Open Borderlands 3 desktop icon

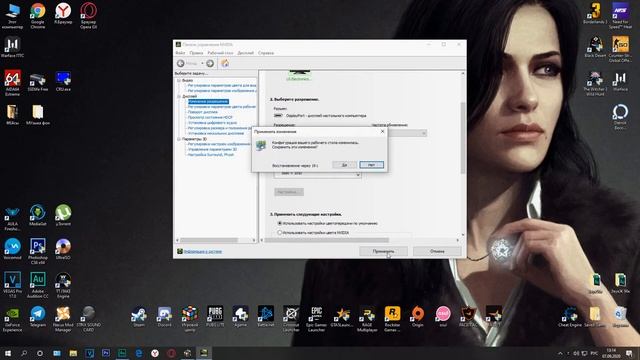pos(595,13)
